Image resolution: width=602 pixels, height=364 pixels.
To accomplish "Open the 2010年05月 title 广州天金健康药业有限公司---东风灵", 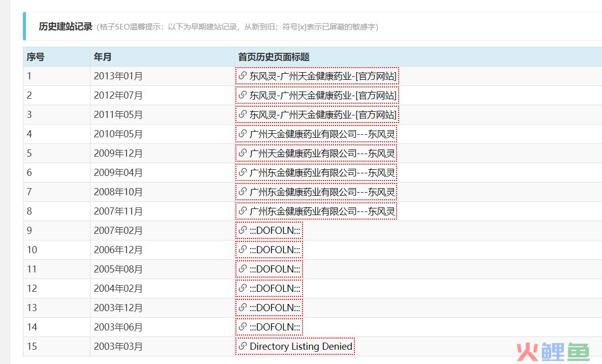I will 322,134.
